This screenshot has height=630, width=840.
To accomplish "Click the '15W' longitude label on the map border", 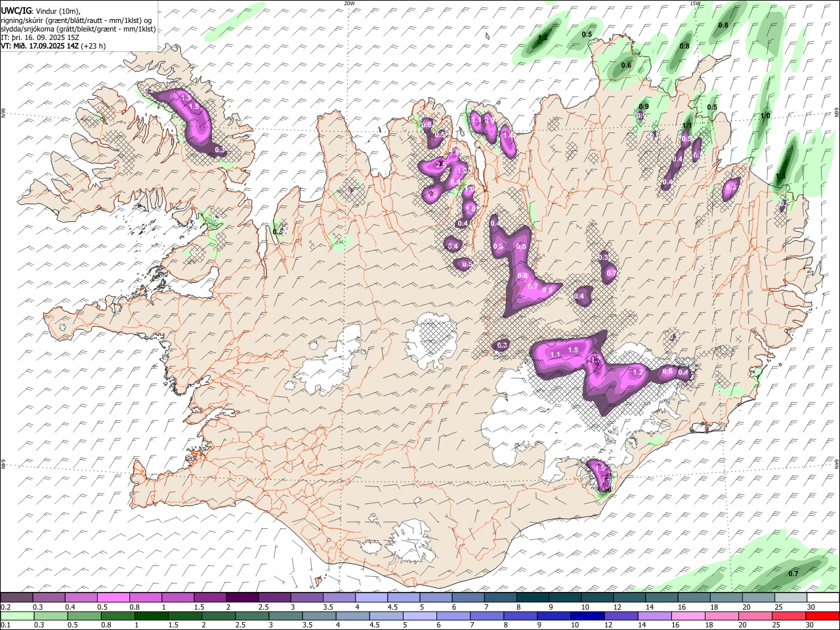I will coord(695,3).
